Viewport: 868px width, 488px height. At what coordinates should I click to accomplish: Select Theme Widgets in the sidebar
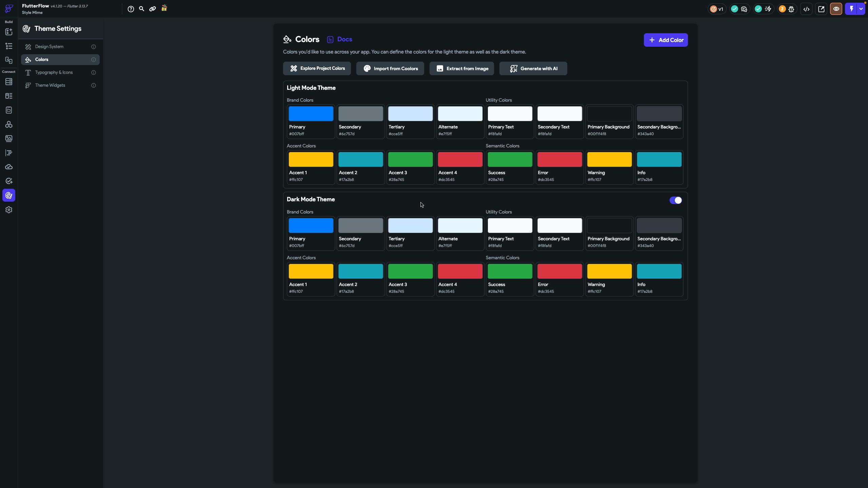click(x=50, y=85)
